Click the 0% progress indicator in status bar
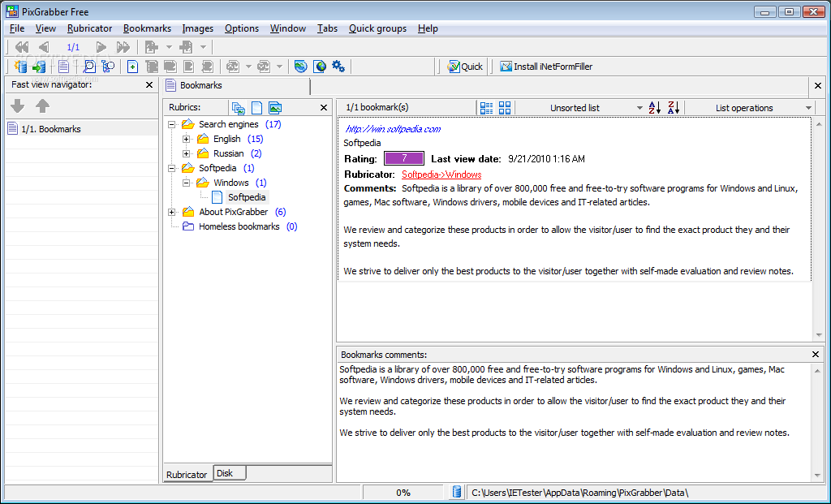 coord(403,493)
